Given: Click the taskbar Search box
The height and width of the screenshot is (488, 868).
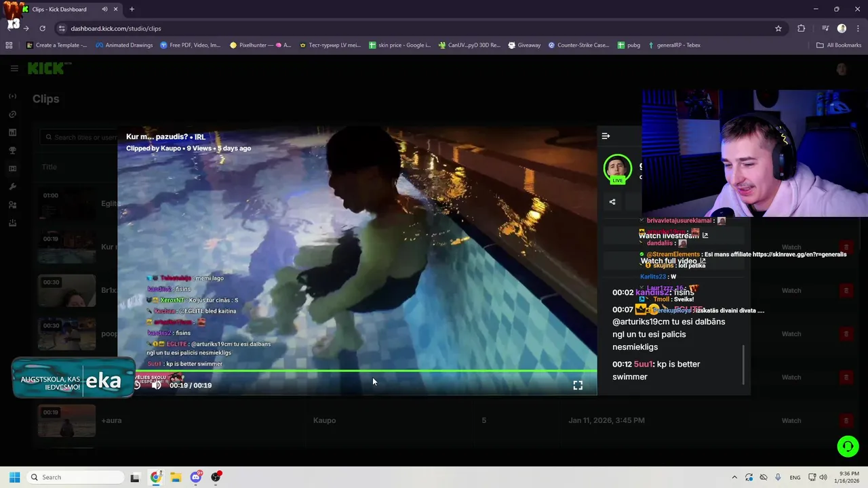Looking at the screenshot, I should click(x=75, y=477).
